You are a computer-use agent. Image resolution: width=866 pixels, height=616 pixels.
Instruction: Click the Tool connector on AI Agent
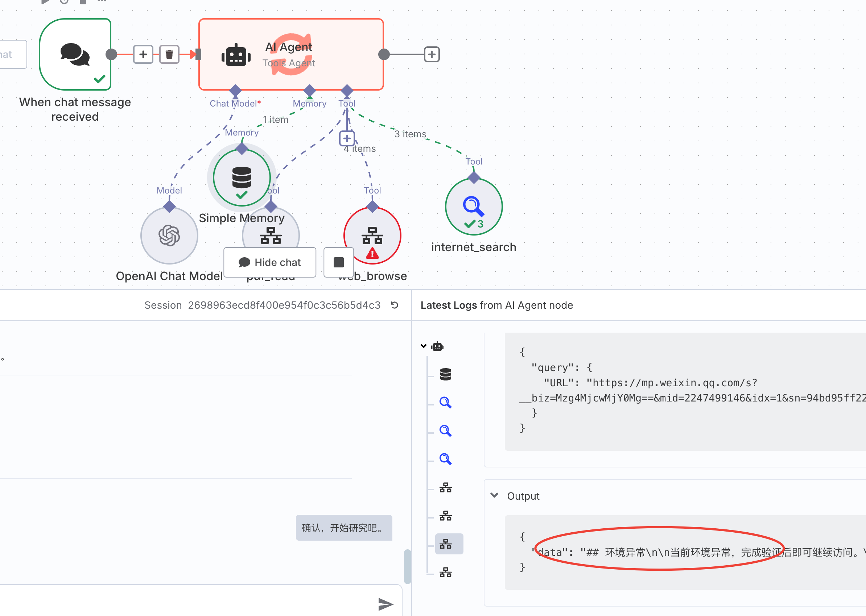coord(347,91)
